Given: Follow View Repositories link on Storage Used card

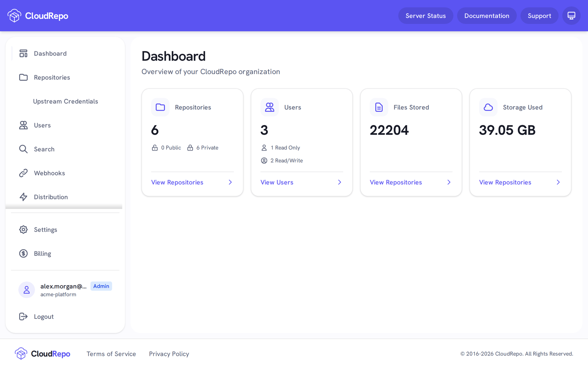Looking at the screenshot, I should point(505,183).
